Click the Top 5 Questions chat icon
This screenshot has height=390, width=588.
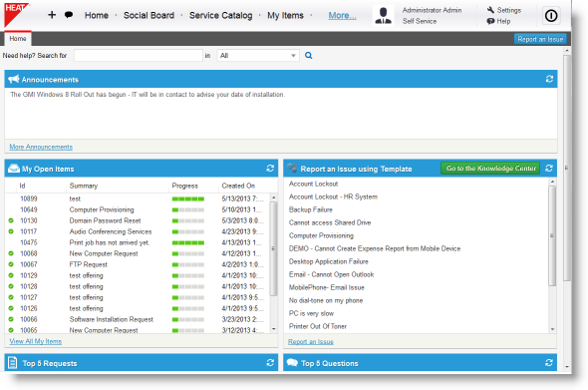[292, 363]
